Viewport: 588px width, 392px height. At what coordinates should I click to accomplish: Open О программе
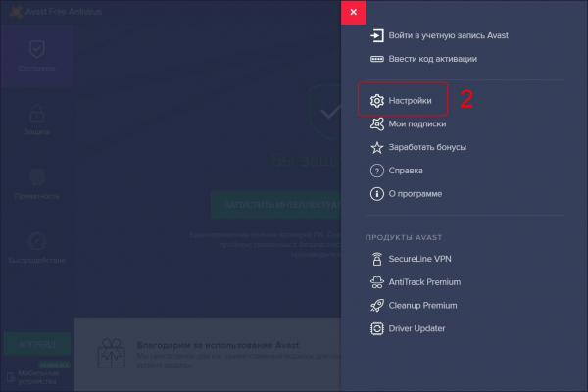click(416, 194)
